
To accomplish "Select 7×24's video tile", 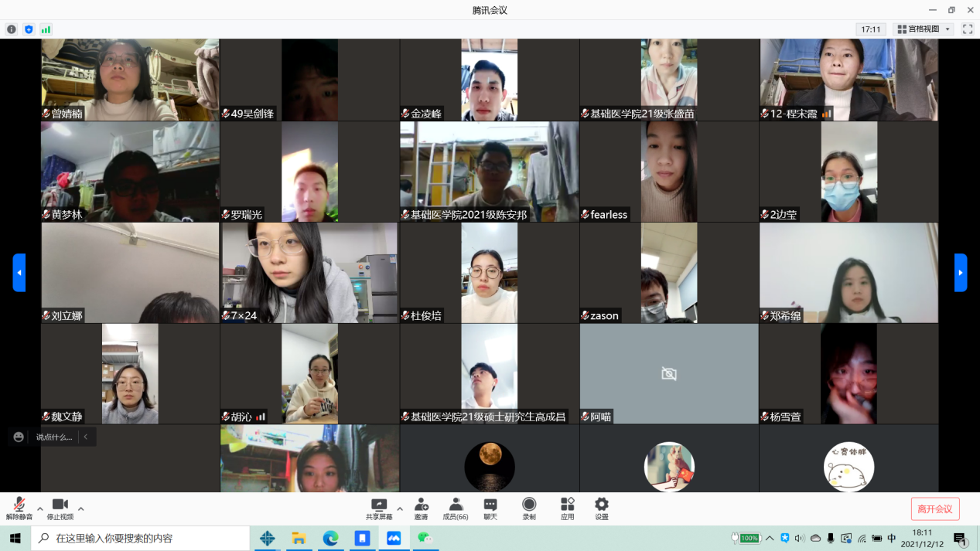I will pos(309,273).
